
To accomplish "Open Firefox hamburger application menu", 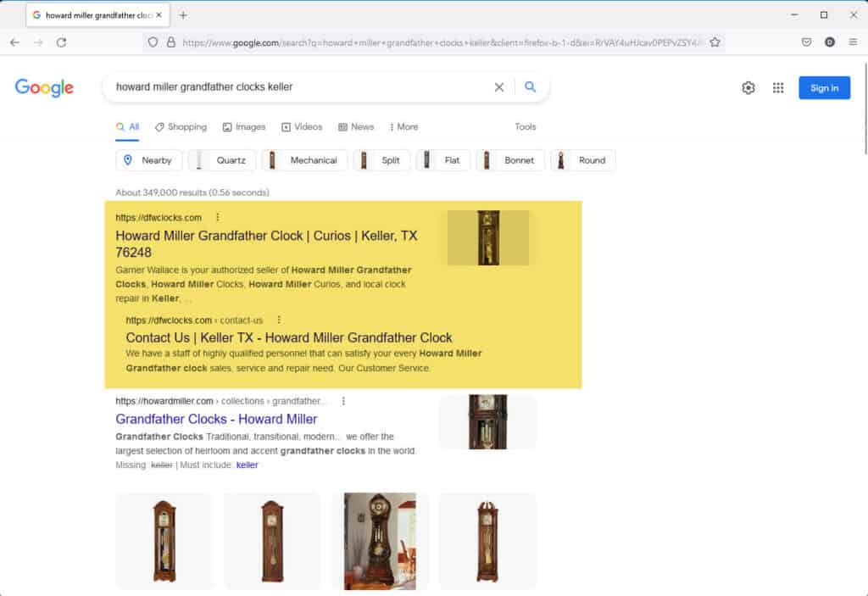I will coord(853,42).
